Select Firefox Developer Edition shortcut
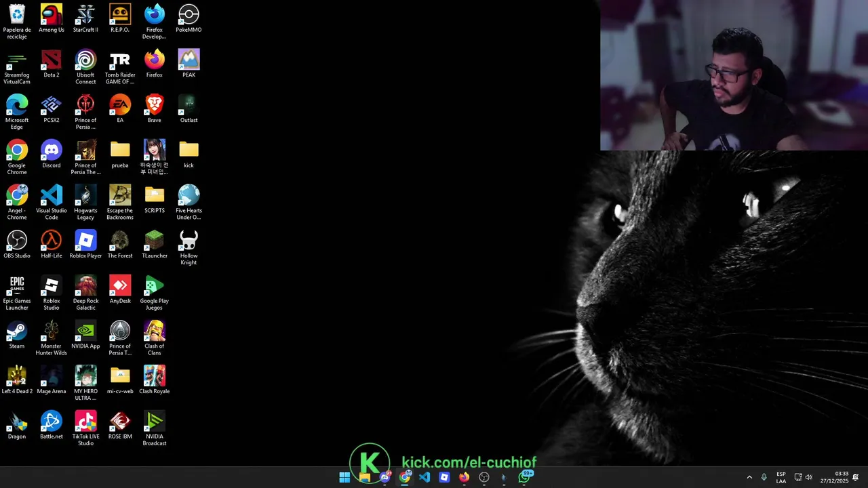868x488 pixels. [155, 22]
